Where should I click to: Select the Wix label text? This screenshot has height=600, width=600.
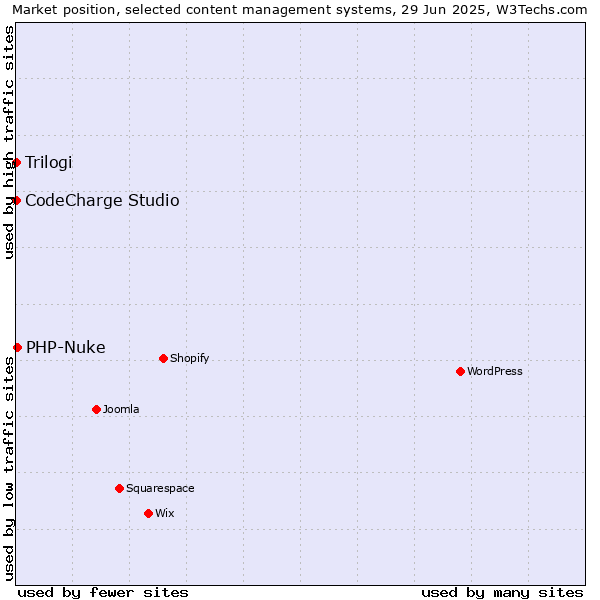(165, 513)
